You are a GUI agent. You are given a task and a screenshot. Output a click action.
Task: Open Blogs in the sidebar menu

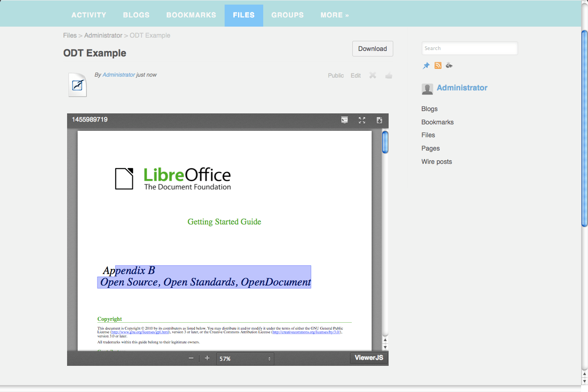(430, 109)
